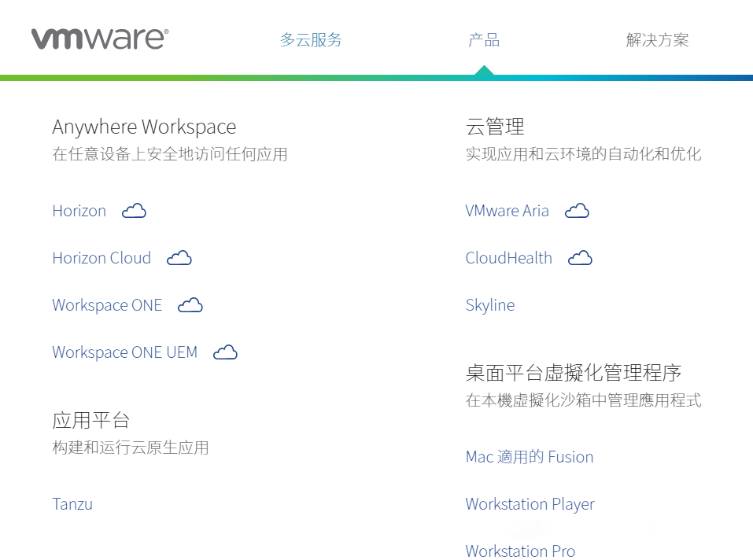Click the cloud icon beside Workspace ONE UEM
753x560 pixels.
(225, 352)
